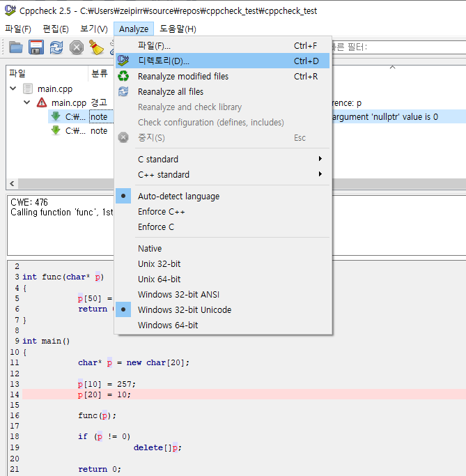Click highlighted code line 14 'p[20] = 10;'

pyautogui.click(x=244, y=394)
